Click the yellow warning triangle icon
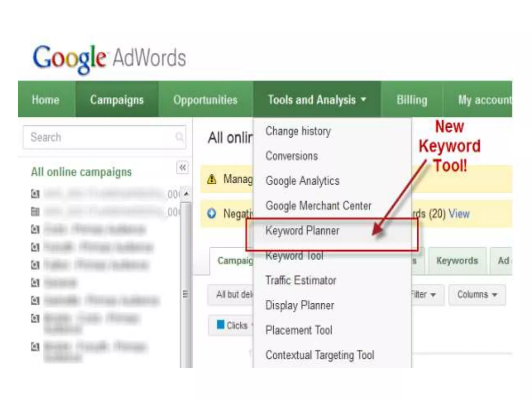Viewport: 532px width, 399px height. click(212, 179)
